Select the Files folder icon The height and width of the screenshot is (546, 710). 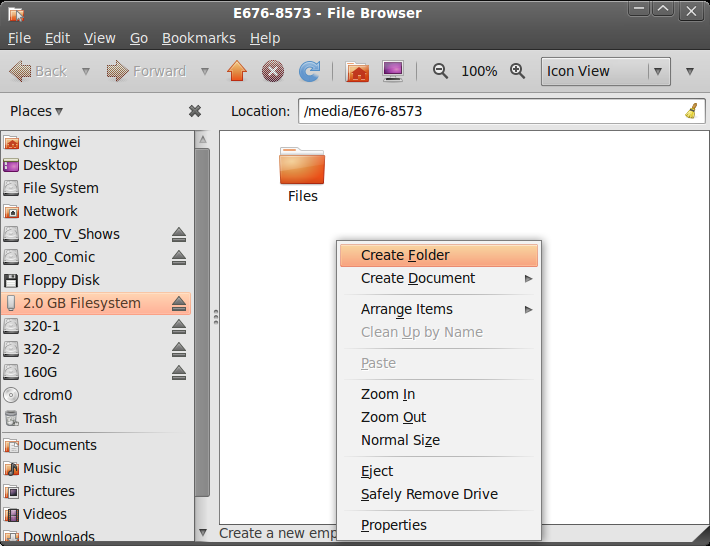click(302, 166)
